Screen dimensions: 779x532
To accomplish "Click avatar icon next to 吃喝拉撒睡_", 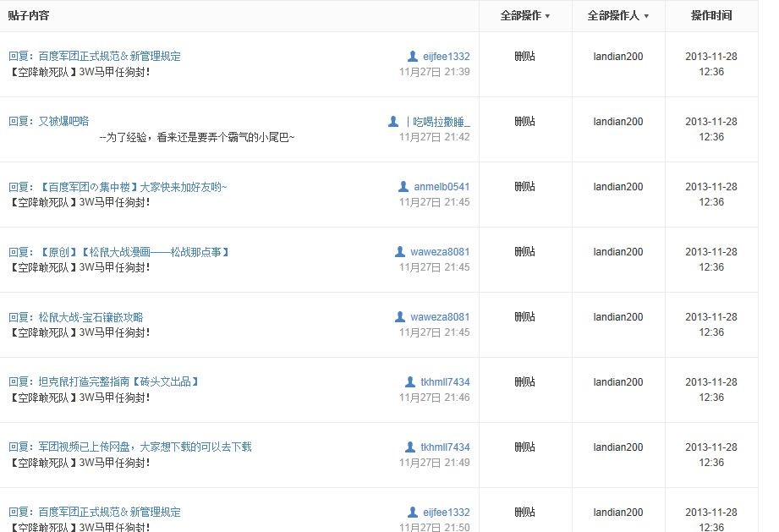I will point(393,121).
